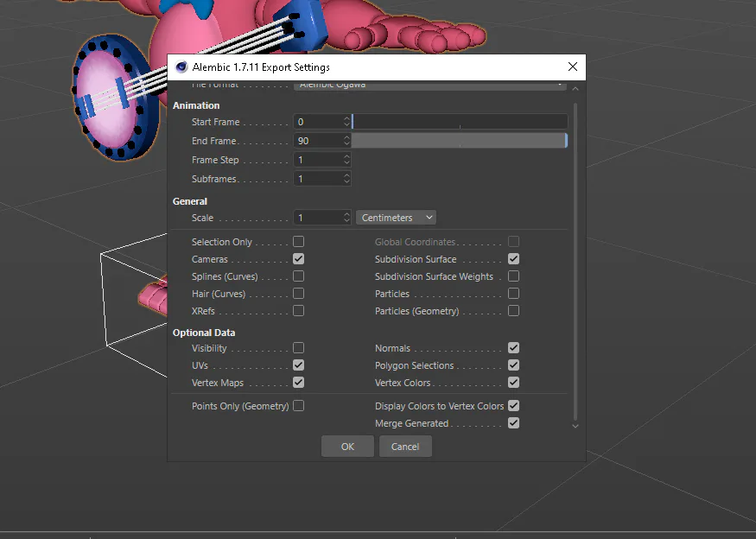Image resolution: width=756 pixels, height=539 pixels.
Task: Click the Start Frame slider track
Action: click(460, 122)
